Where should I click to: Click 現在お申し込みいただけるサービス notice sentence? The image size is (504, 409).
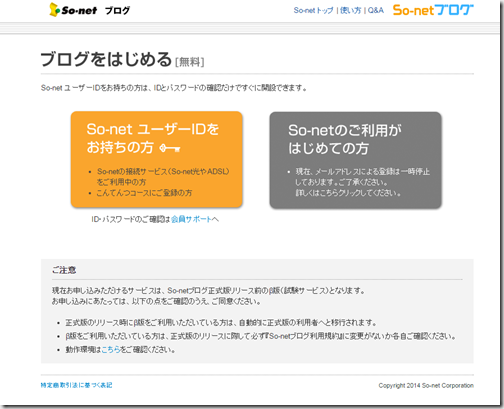208,291
